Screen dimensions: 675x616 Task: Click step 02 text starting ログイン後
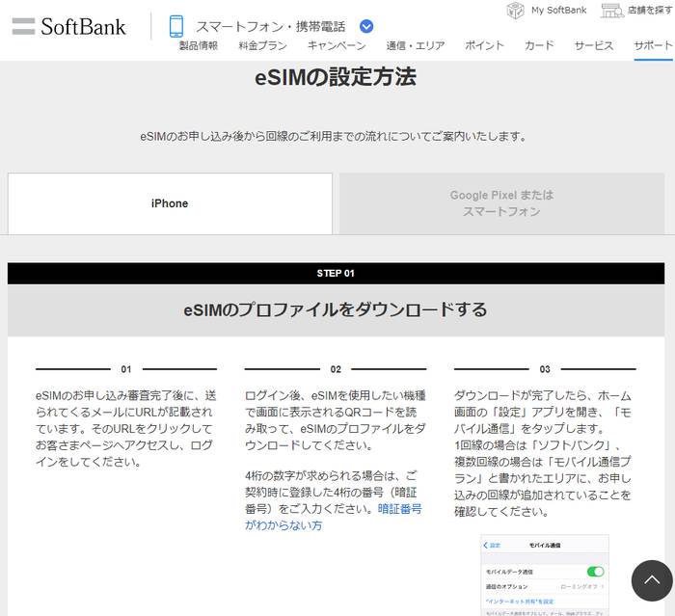tap(336, 420)
